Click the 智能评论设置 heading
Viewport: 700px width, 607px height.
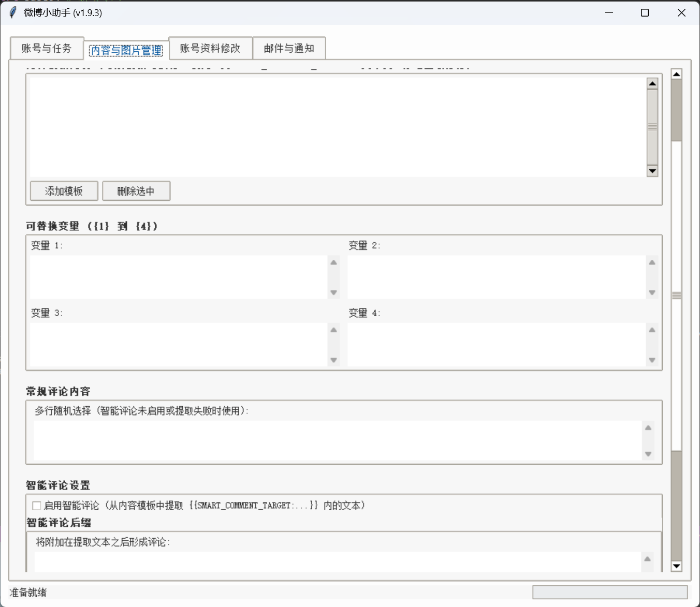click(58, 485)
